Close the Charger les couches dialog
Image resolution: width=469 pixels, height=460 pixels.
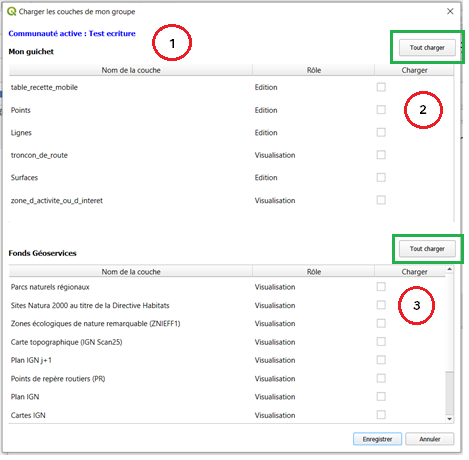pos(450,11)
